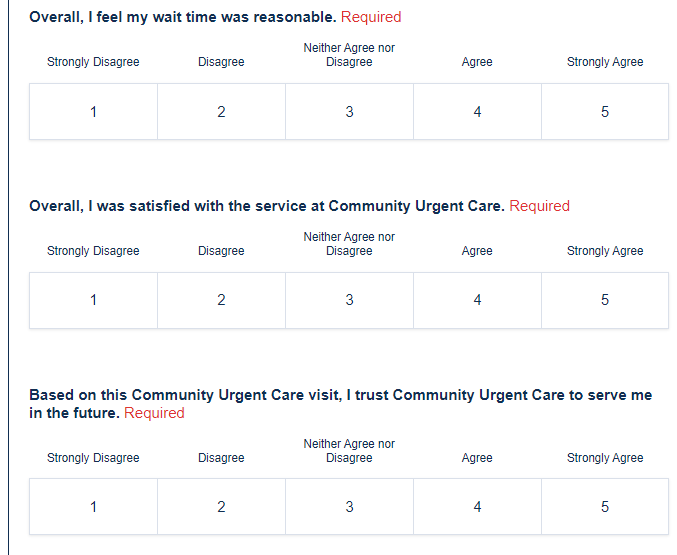
Task: Click Strongly Disagree label above service satisfaction scale
Action: [93, 251]
